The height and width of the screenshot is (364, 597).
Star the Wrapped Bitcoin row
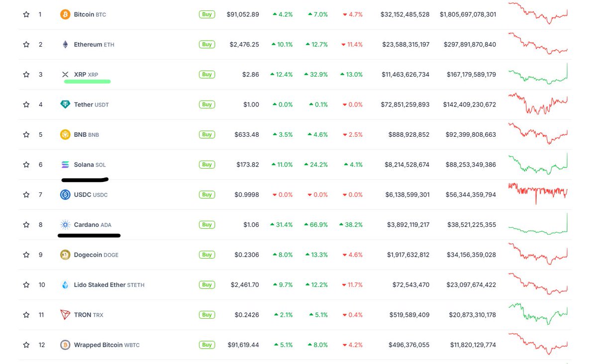(x=26, y=345)
